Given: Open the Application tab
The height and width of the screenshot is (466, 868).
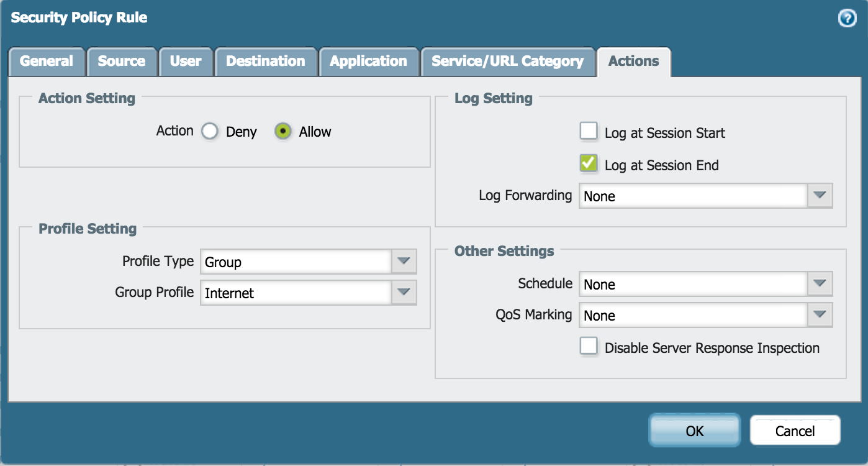Looking at the screenshot, I should pos(368,62).
